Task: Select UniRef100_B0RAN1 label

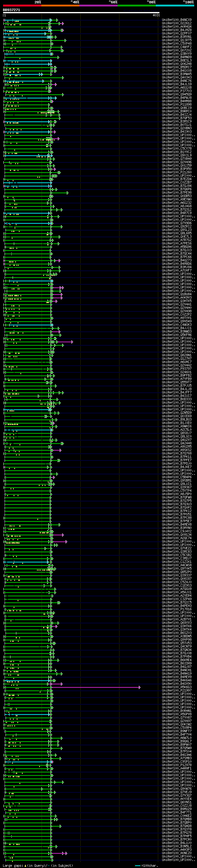Action: pyautogui.click(x=177, y=711)
